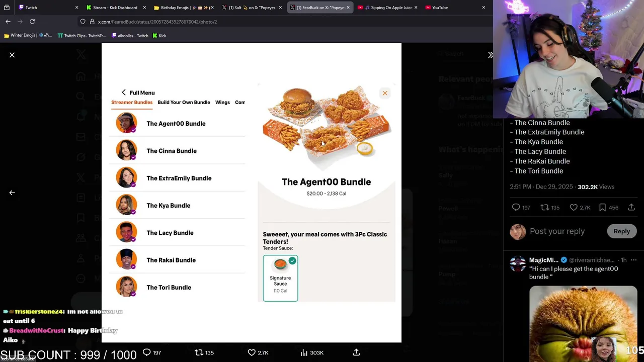Image resolution: width=644 pixels, height=362 pixels.
Task: Close the Twitch tab
Action: pyautogui.click(x=77, y=8)
